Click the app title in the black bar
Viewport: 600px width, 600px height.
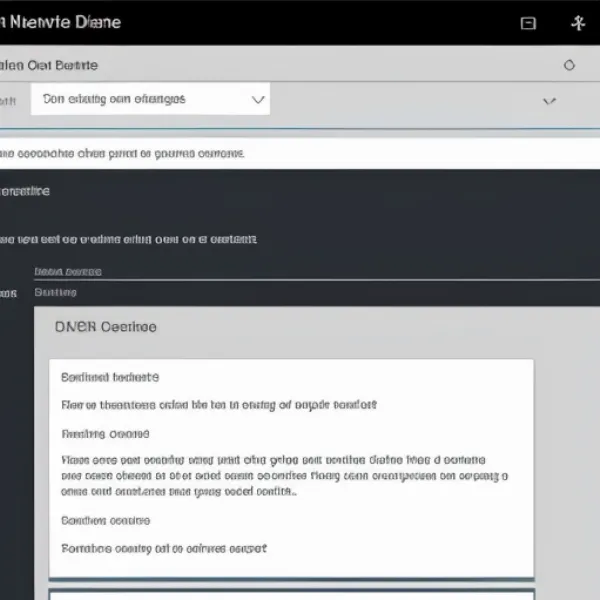tap(60, 22)
